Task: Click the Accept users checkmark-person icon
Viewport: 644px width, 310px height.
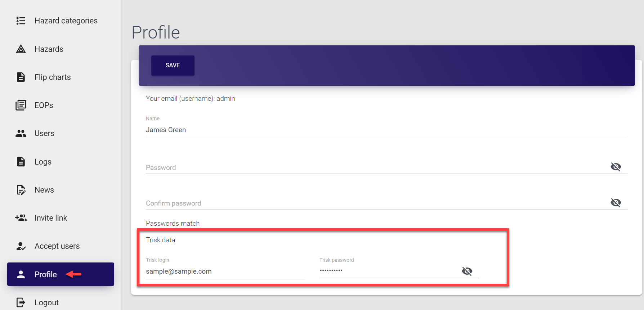Action: click(x=21, y=246)
